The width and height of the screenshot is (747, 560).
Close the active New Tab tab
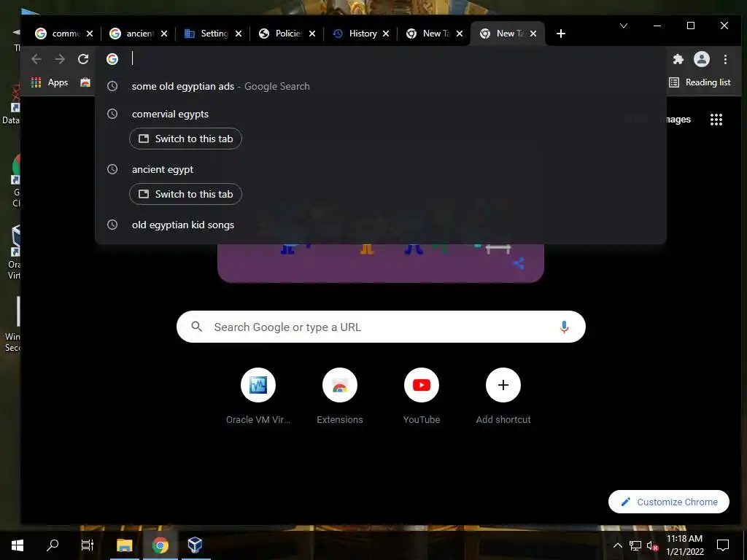pyautogui.click(x=533, y=34)
